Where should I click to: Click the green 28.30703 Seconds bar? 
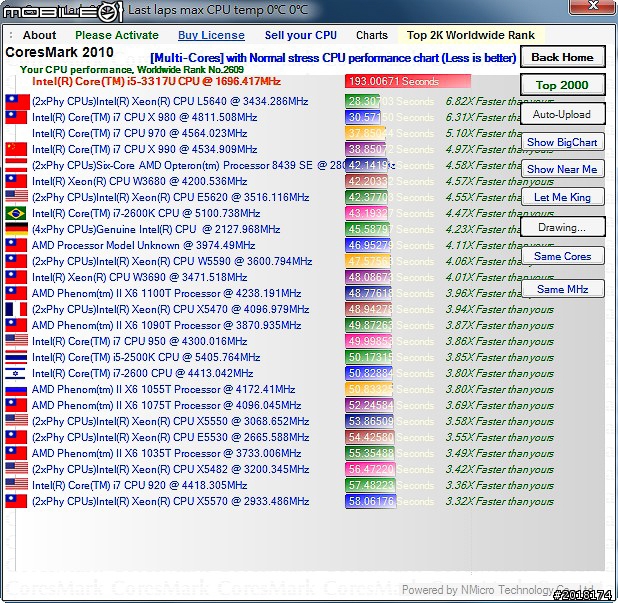[362, 101]
